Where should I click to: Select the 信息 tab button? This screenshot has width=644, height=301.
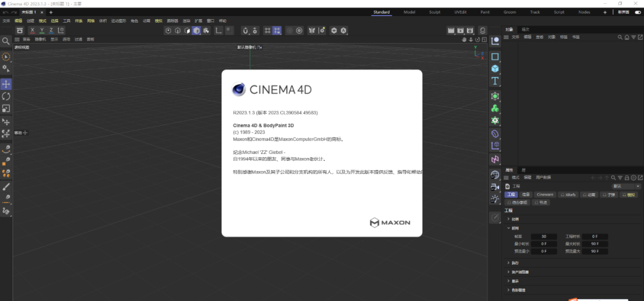(x=525, y=195)
